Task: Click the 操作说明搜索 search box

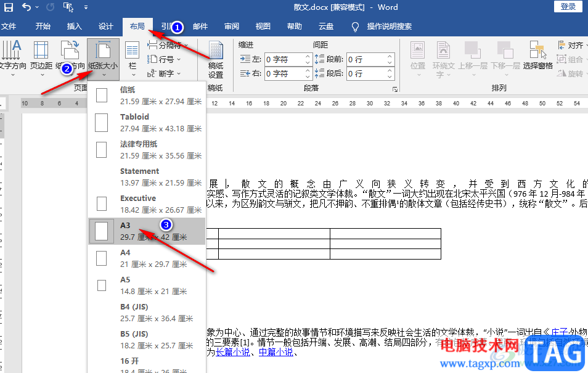Action: coord(390,27)
